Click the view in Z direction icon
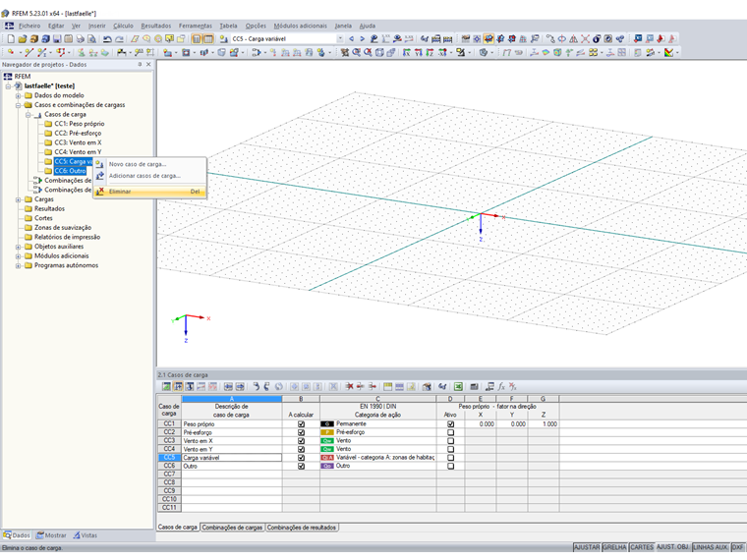 (x=430, y=52)
